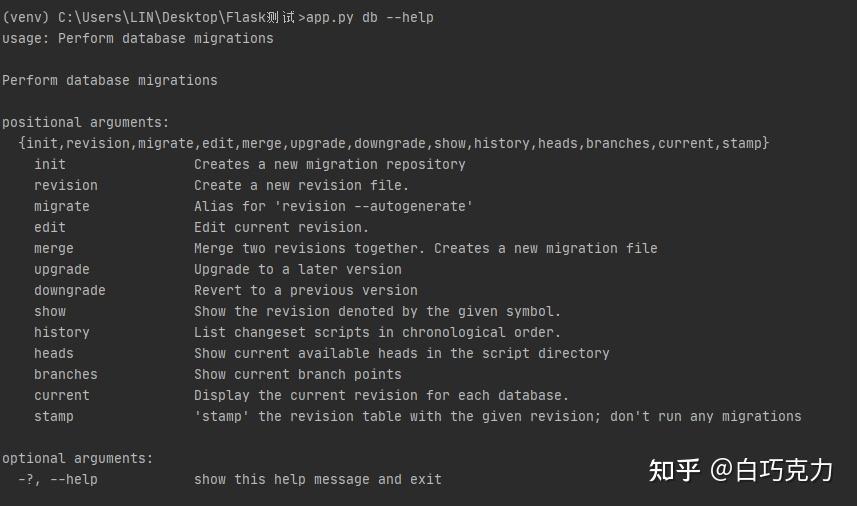Image resolution: width=857 pixels, height=506 pixels.
Task: Click the braces list of all subcommands
Action: (394, 143)
